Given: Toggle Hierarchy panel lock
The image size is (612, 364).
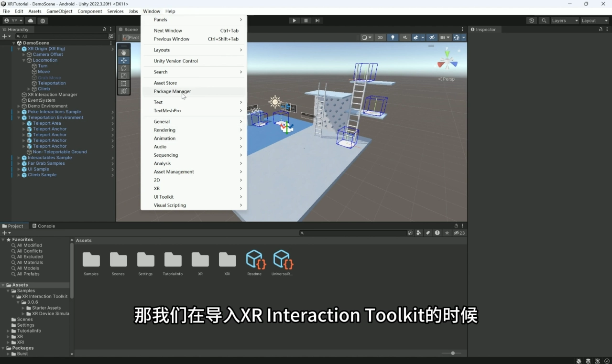Looking at the screenshot, I should pos(105,29).
